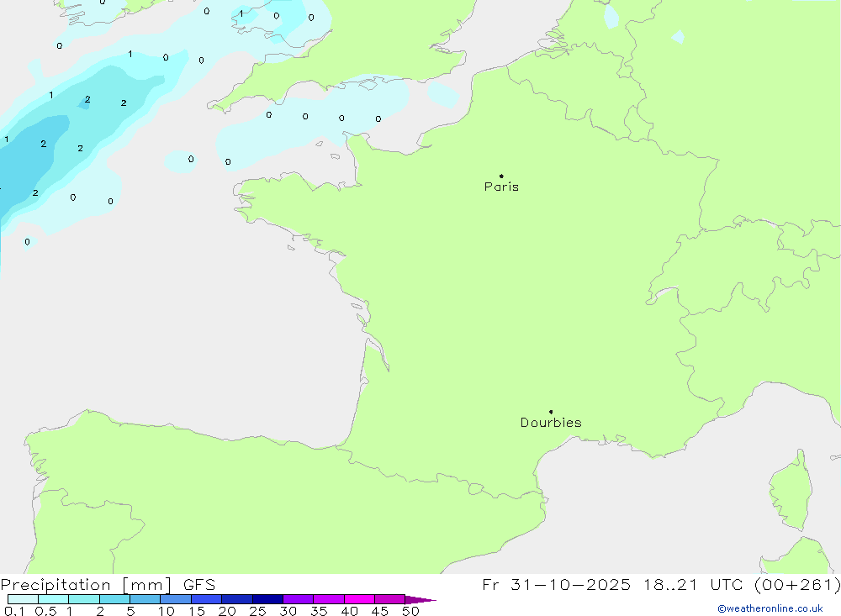Click the legend scale value 30
This screenshot has height=616, width=841.
[288, 611]
